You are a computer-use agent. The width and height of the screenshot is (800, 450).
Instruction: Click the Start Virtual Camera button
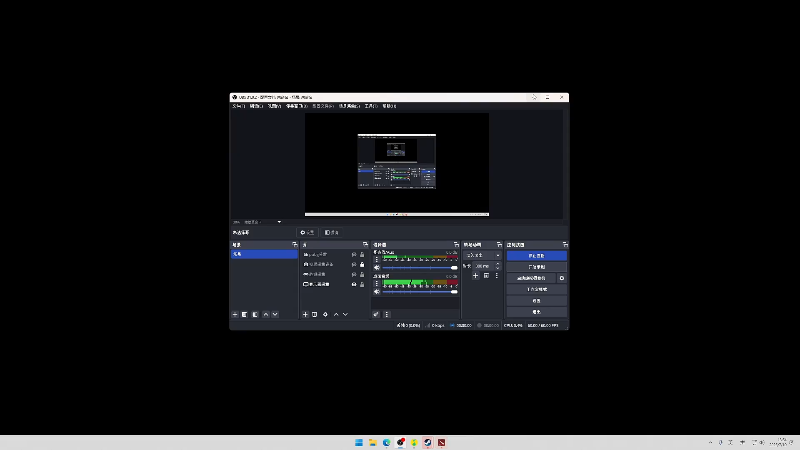tap(531, 278)
